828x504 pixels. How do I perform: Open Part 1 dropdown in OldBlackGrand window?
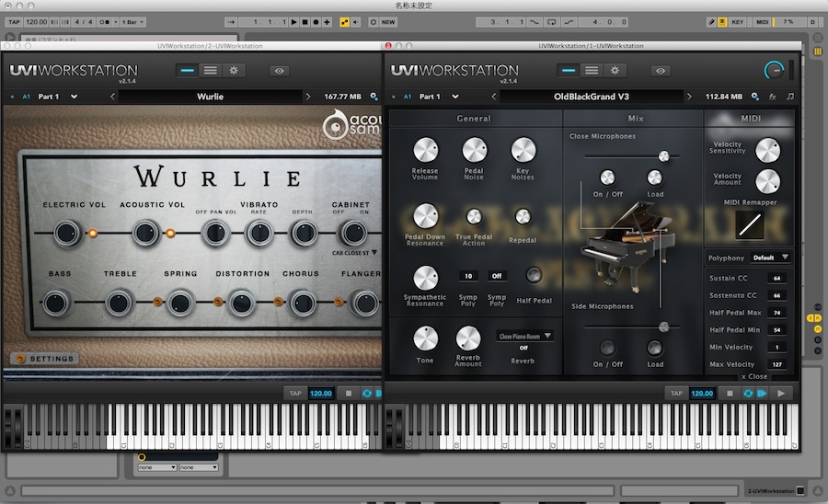[455, 97]
